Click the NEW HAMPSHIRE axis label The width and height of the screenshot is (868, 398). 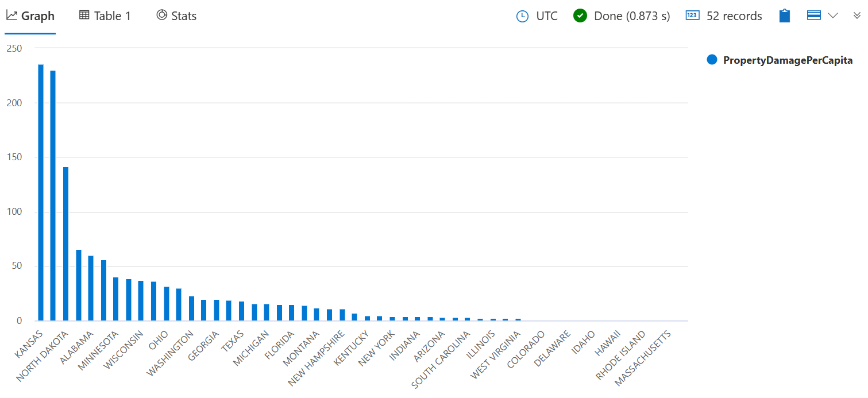[317, 357]
